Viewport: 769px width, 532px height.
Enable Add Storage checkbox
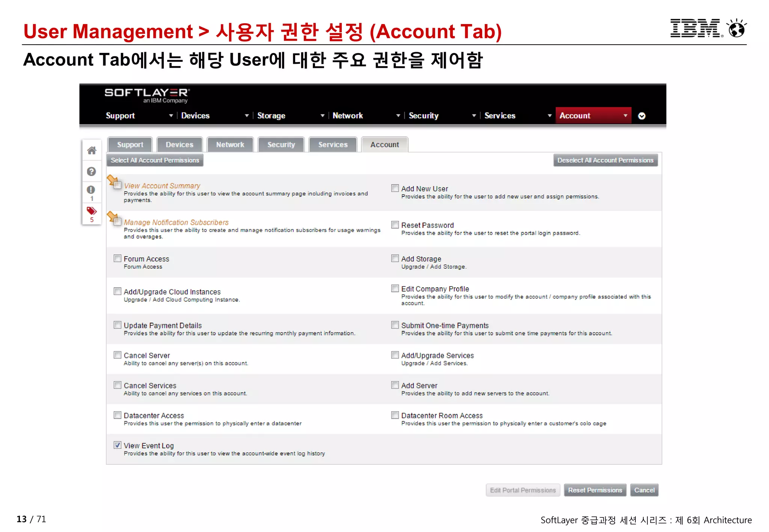click(x=395, y=258)
